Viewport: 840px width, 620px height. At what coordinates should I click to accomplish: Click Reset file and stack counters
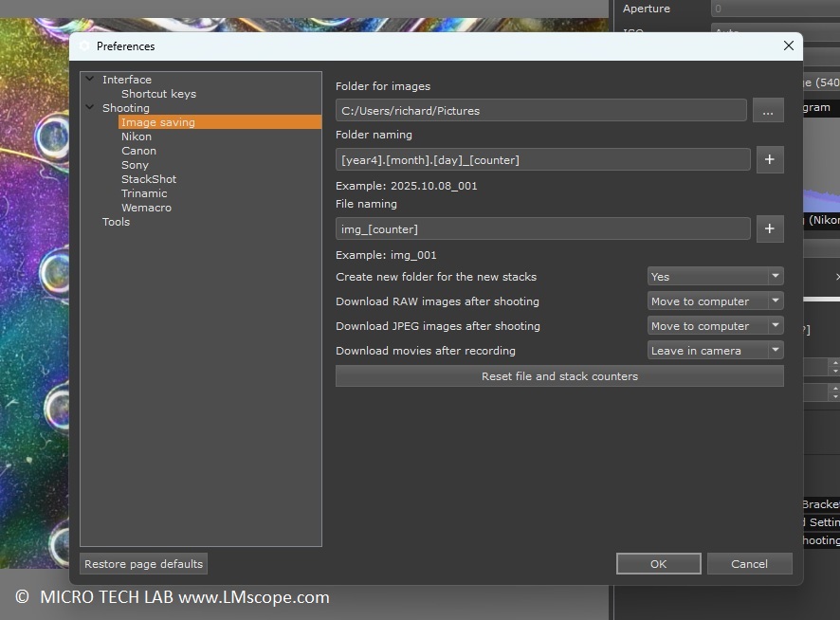tap(559, 376)
